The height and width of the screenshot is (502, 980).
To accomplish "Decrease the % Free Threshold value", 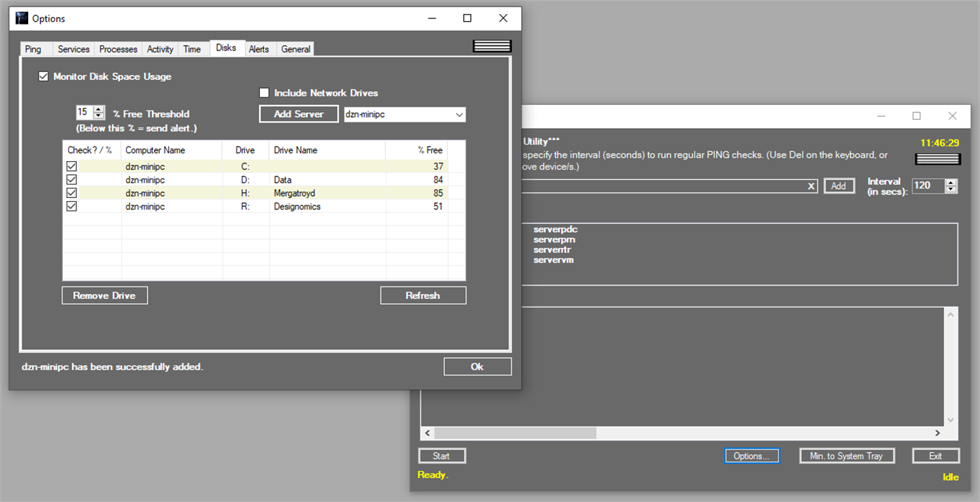I will coord(99,116).
